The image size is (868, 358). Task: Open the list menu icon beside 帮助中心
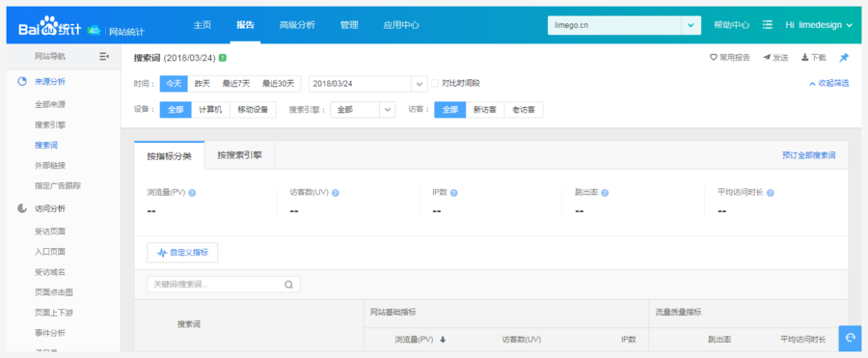pyautogui.click(x=768, y=25)
